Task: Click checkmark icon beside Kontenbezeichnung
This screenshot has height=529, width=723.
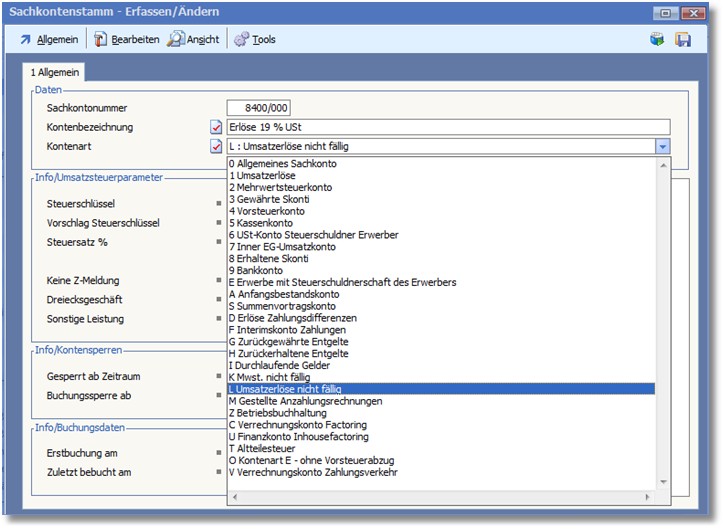Action: 216,127
